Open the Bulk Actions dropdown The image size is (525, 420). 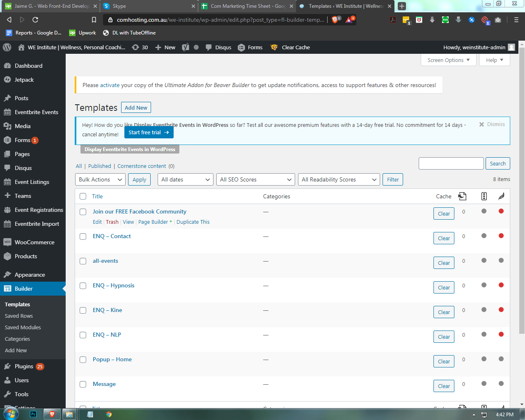coord(100,179)
